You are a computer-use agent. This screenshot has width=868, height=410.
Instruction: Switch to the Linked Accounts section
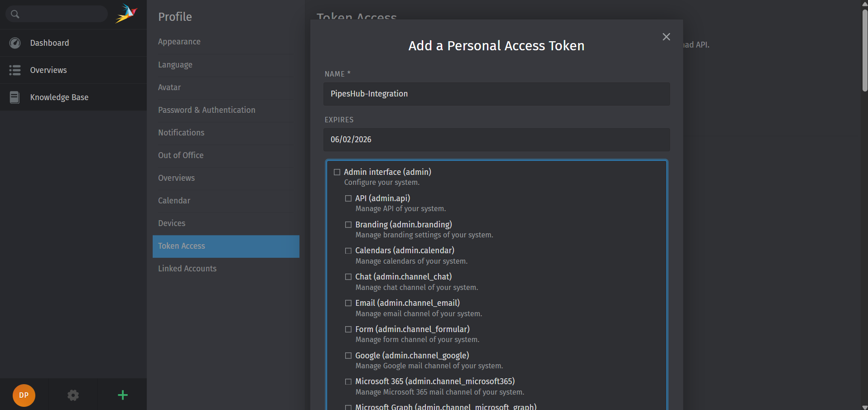coord(187,268)
